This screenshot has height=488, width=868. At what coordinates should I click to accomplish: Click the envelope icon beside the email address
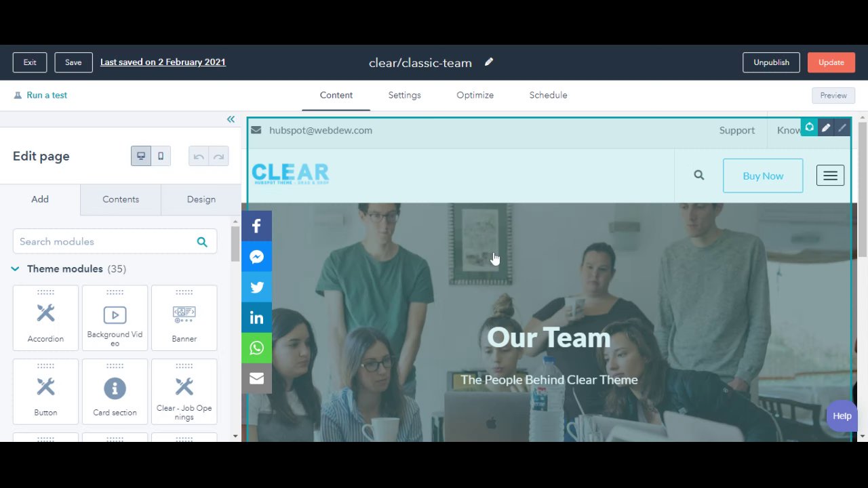[x=256, y=130]
